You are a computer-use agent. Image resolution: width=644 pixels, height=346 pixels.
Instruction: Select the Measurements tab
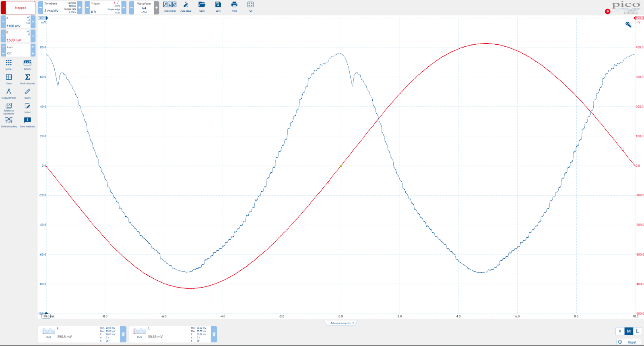[x=341, y=323]
